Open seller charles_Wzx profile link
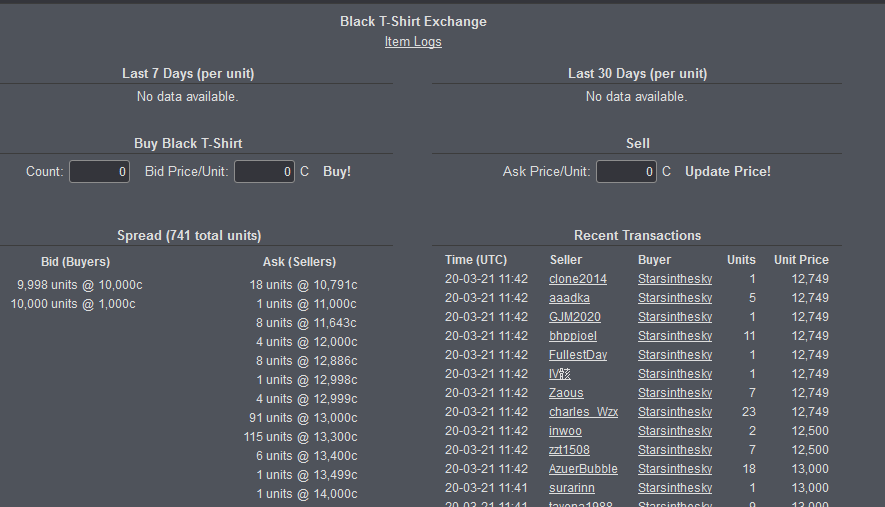 [x=584, y=412]
